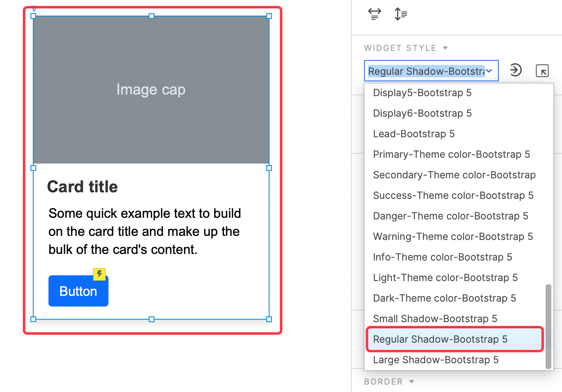Click the auto-fit height icon
562x392 pixels.
(401, 14)
